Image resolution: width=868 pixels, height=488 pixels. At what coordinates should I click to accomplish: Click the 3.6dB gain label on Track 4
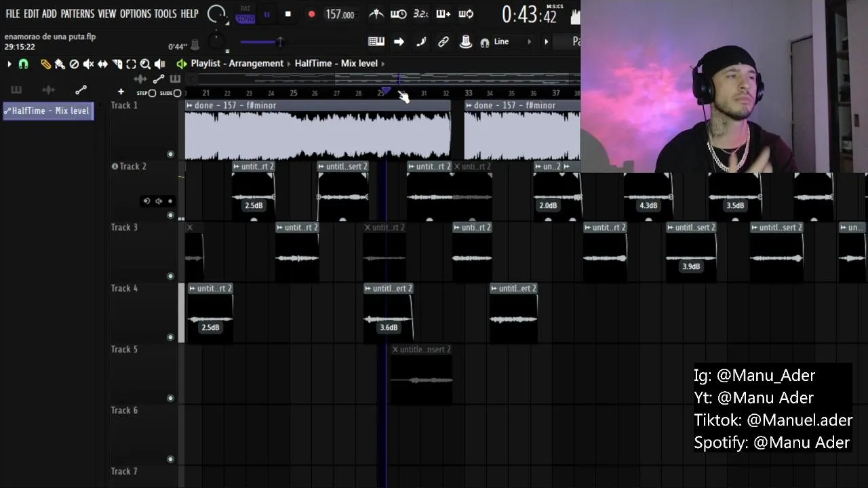pyautogui.click(x=389, y=327)
